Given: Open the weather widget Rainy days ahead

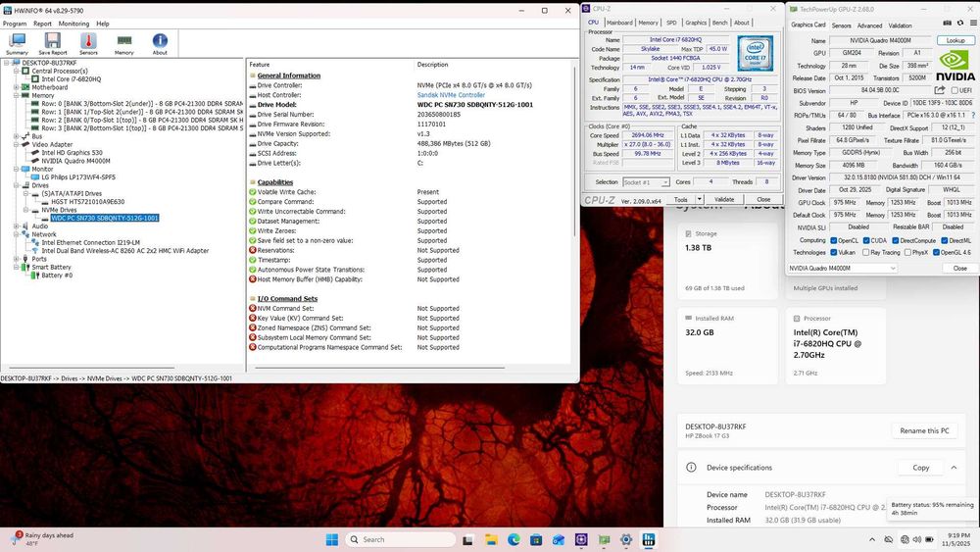Looking at the screenshot, I should pyautogui.click(x=42, y=539).
